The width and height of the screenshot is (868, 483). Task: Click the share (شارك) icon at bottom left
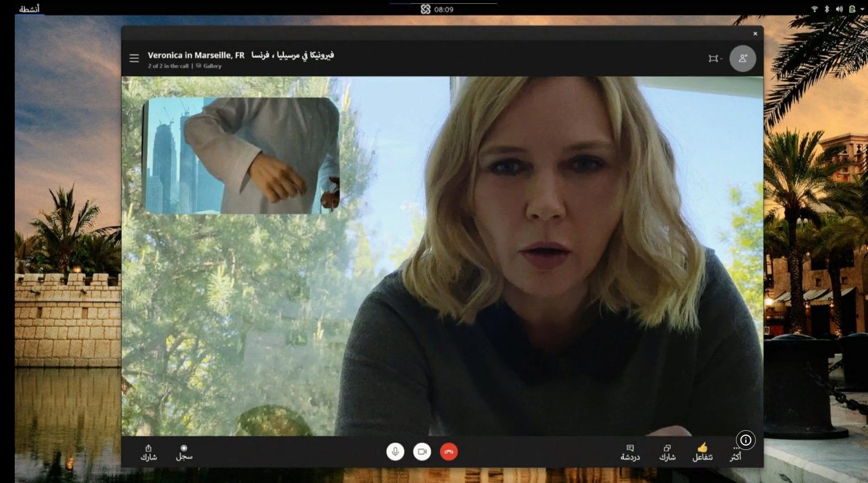tap(149, 452)
